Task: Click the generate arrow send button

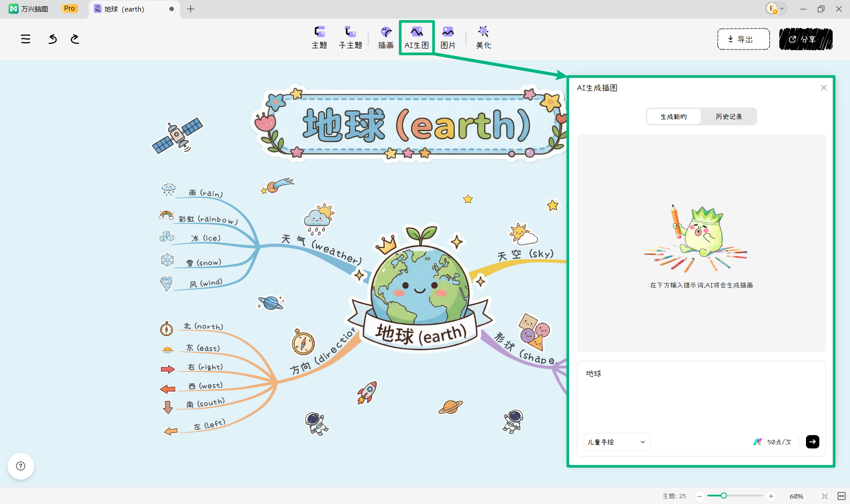Action: (x=812, y=442)
